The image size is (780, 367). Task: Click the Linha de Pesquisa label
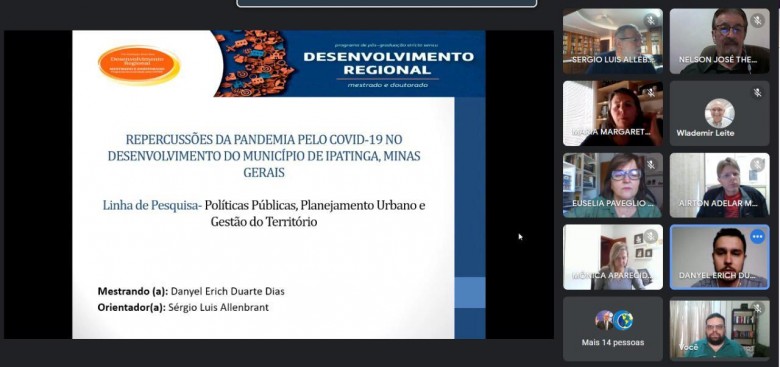click(x=152, y=205)
